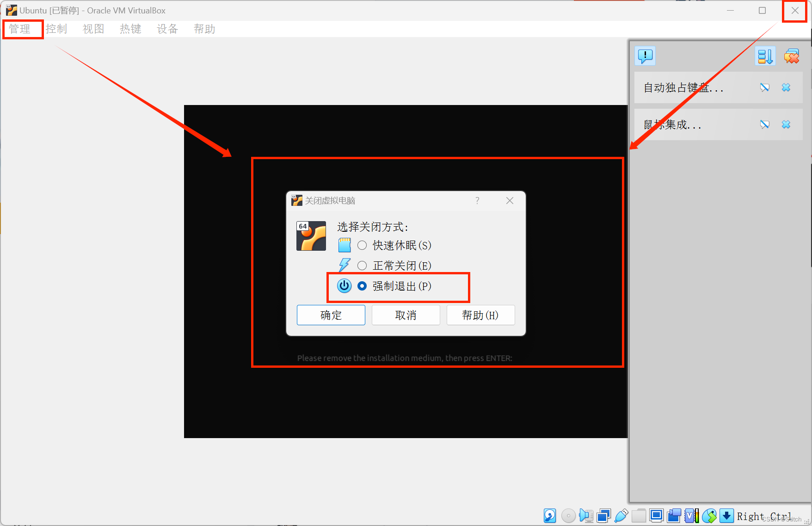The height and width of the screenshot is (526, 812).
Task: Toggle the notification center exclamation icon
Action: pyautogui.click(x=645, y=56)
